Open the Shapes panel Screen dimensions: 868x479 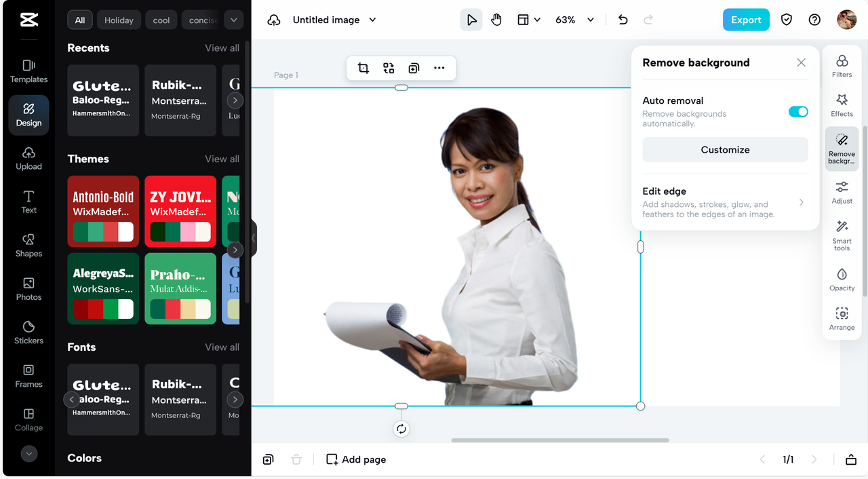[x=28, y=246]
